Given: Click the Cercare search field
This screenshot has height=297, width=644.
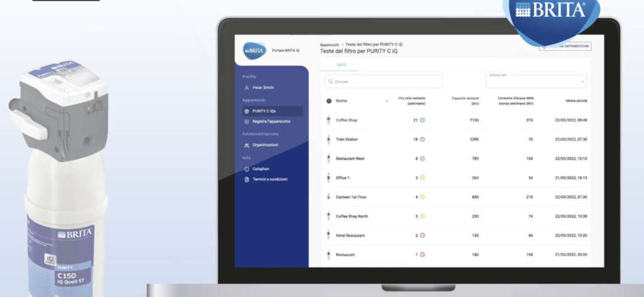Looking at the screenshot, I should (x=383, y=81).
